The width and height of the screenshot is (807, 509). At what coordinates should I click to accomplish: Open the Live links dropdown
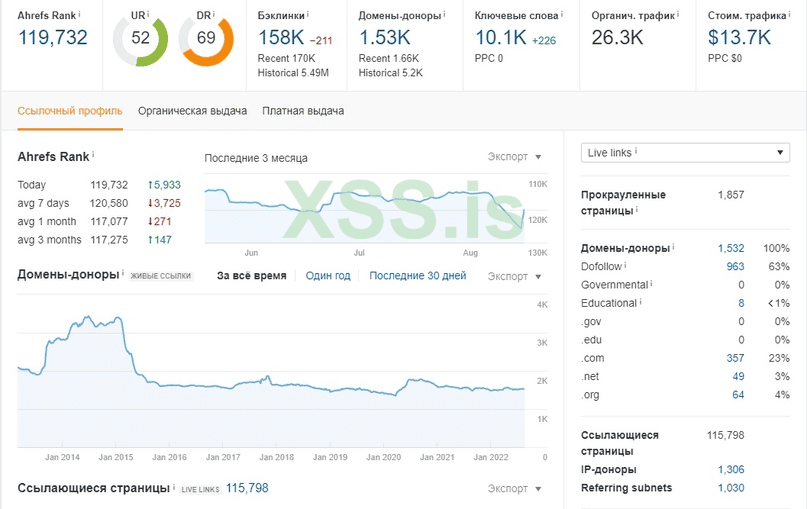(x=686, y=152)
